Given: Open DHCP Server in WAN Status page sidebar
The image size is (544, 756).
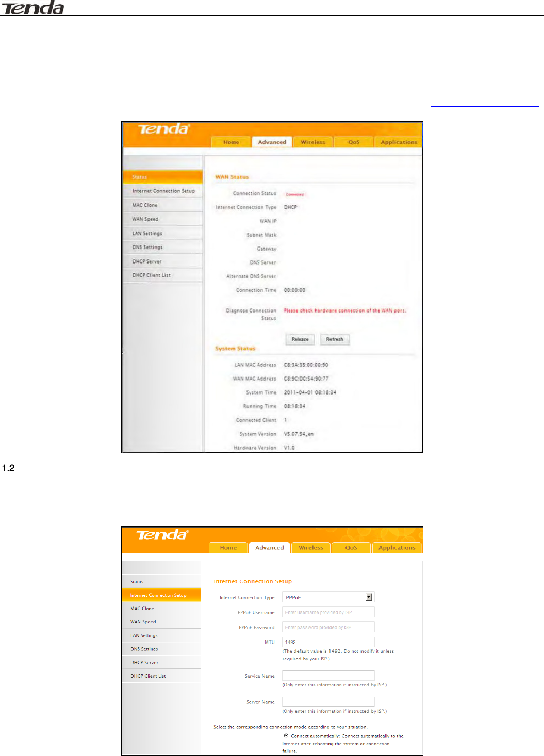Looking at the screenshot, I should (x=163, y=261).
